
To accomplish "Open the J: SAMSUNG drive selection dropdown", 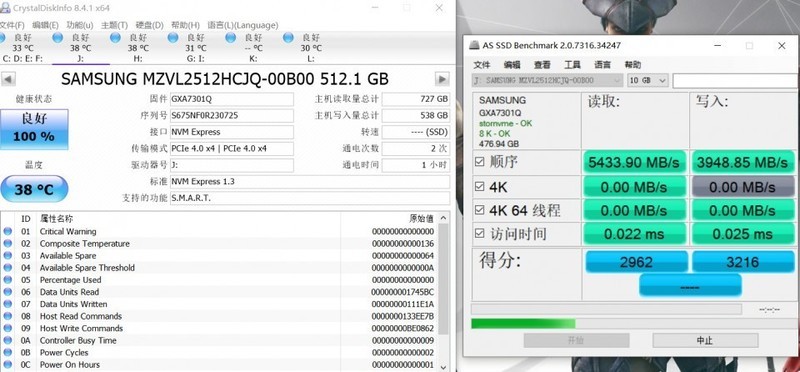I will pos(547,81).
